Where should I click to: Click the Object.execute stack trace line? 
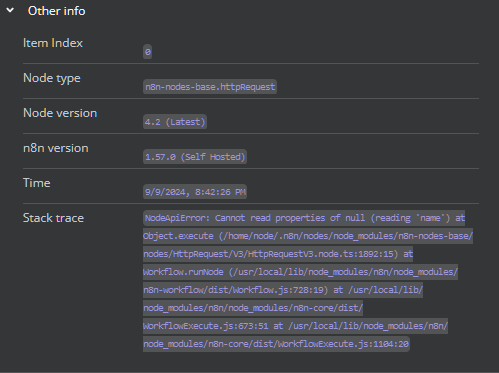click(x=308, y=236)
